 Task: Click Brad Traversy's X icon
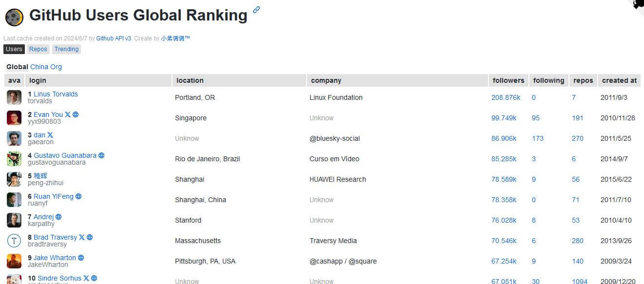82,237
